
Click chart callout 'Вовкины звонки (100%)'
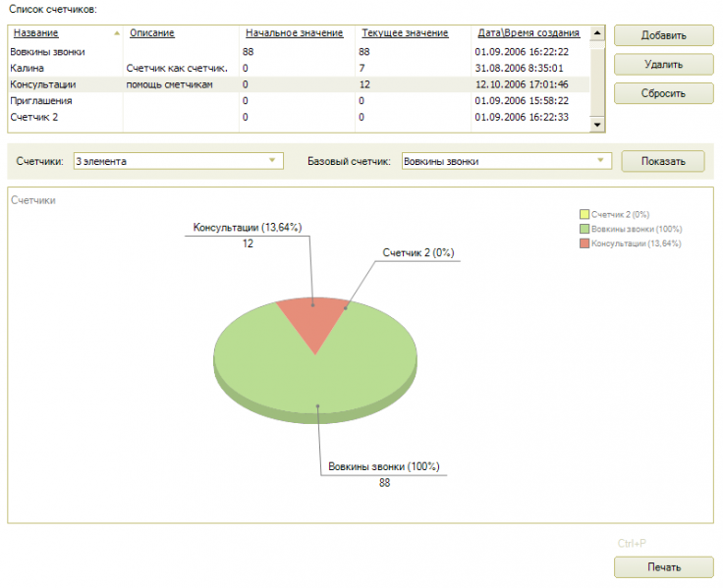coord(384,466)
